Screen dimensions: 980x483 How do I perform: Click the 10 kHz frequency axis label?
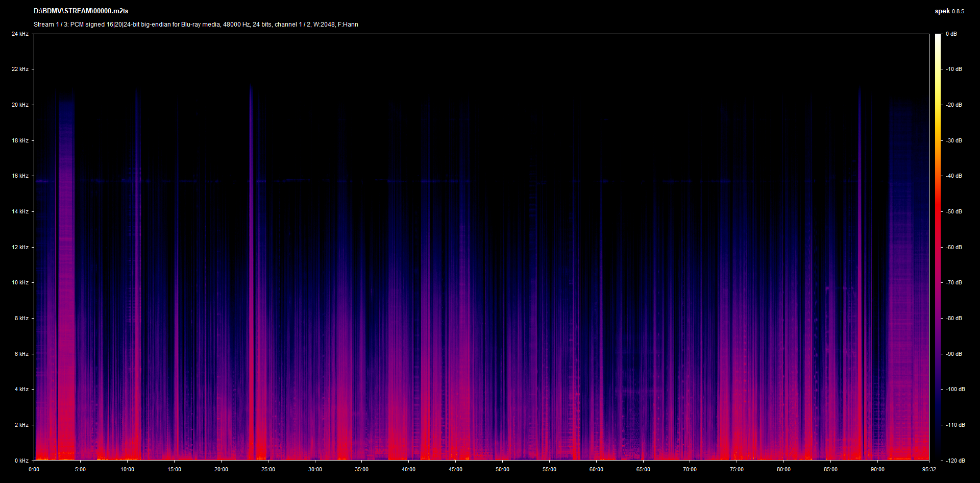20,282
